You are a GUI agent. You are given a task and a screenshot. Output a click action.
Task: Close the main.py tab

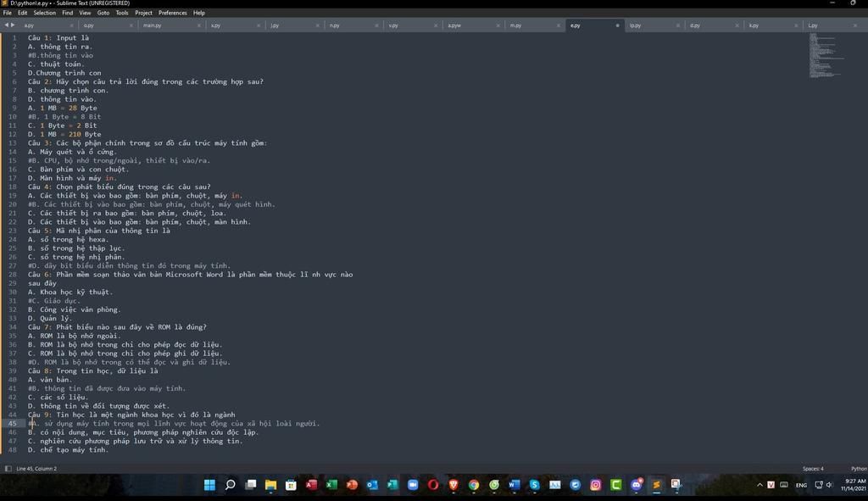pos(198,25)
